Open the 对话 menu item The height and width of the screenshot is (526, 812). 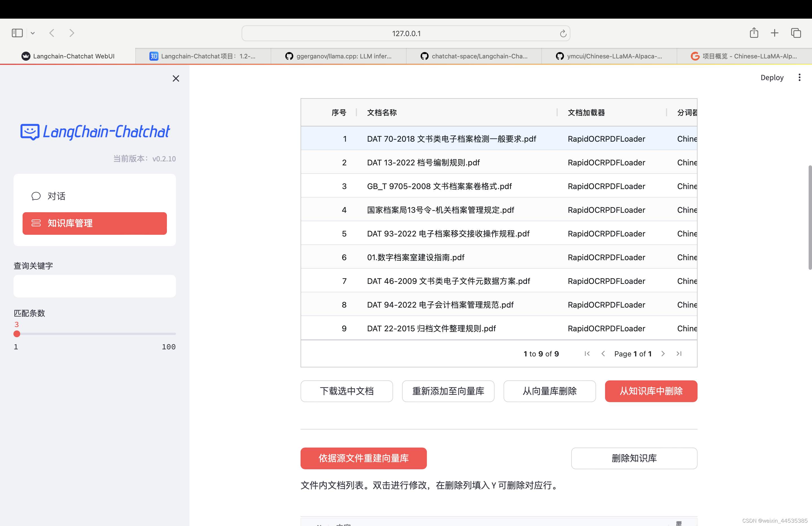[x=94, y=196]
